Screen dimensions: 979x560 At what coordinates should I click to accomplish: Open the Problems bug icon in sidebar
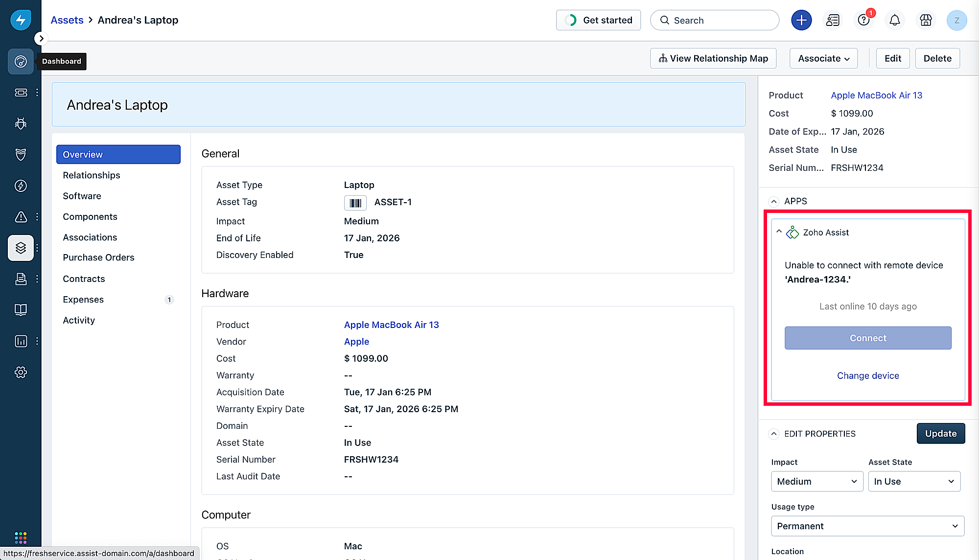(21, 123)
